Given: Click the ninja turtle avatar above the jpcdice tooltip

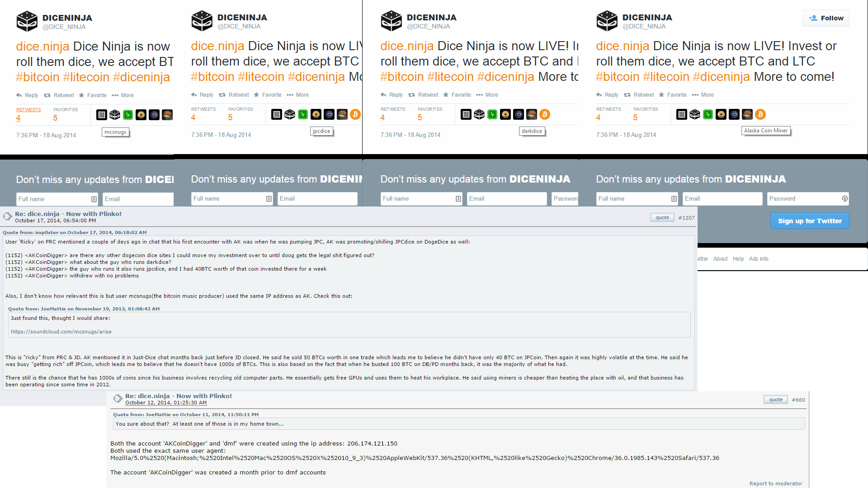Looking at the screenshot, I should (342, 114).
